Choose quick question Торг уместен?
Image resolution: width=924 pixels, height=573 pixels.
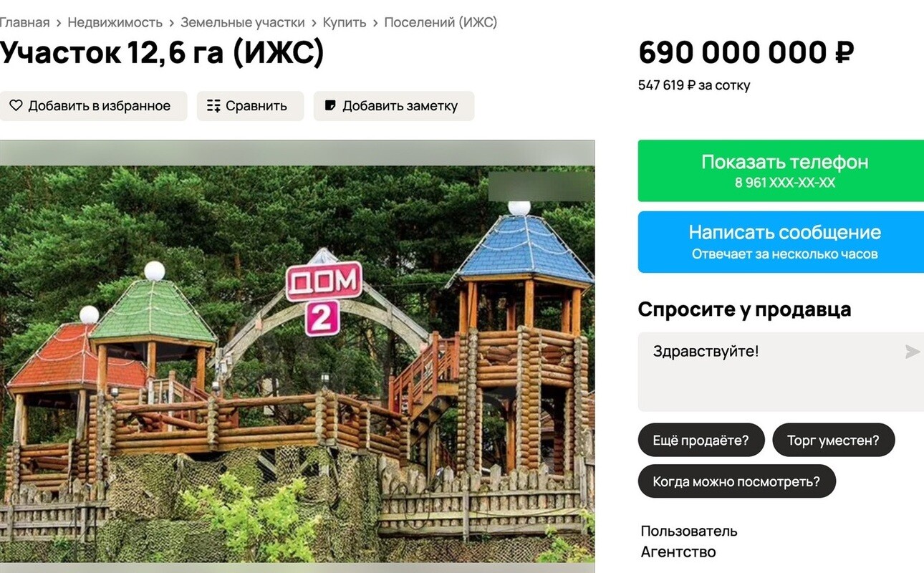pyautogui.click(x=834, y=440)
